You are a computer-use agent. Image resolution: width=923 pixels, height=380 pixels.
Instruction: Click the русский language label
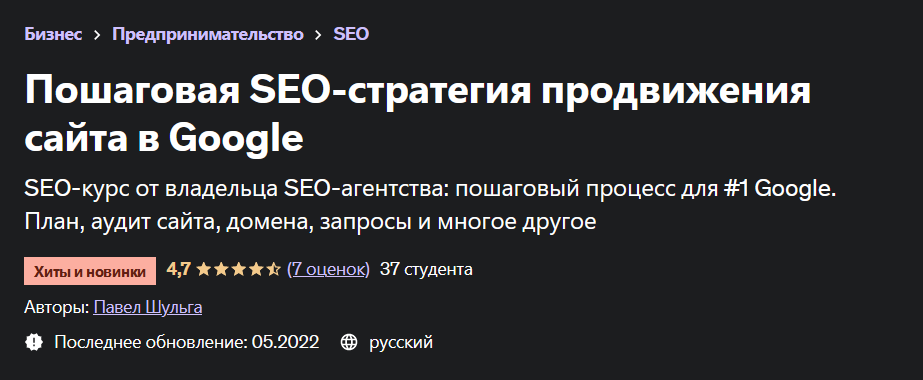(x=401, y=342)
